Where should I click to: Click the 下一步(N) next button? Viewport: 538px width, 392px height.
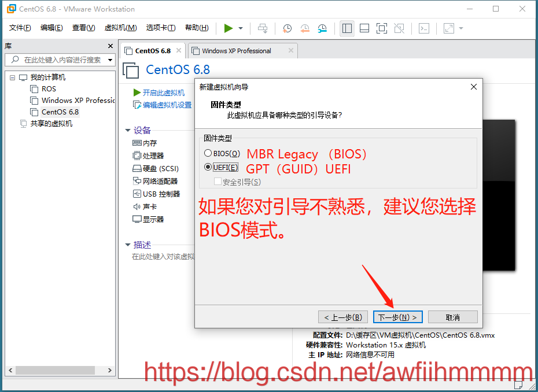(x=397, y=317)
